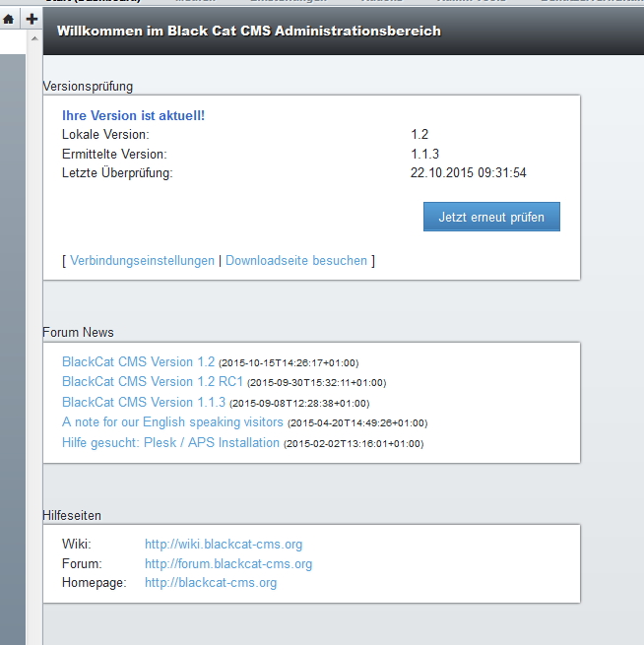Click the plus icon to add page

(x=32, y=19)
